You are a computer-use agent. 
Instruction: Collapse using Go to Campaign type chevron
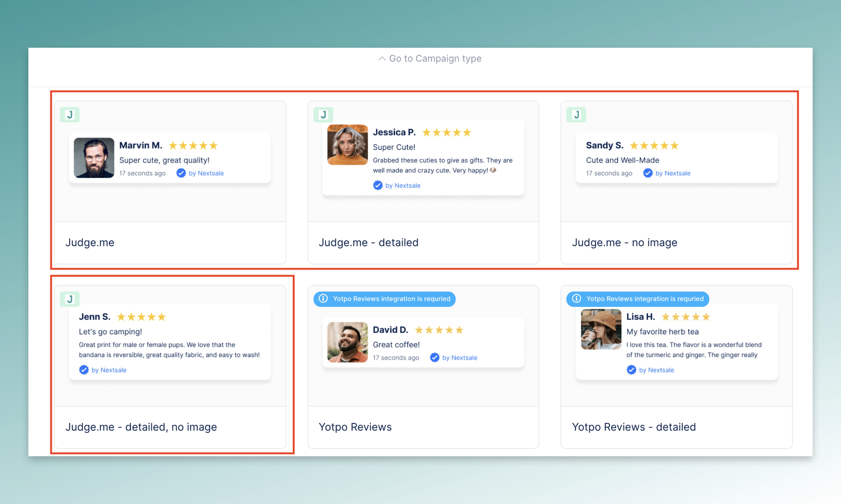pos(382,59)
